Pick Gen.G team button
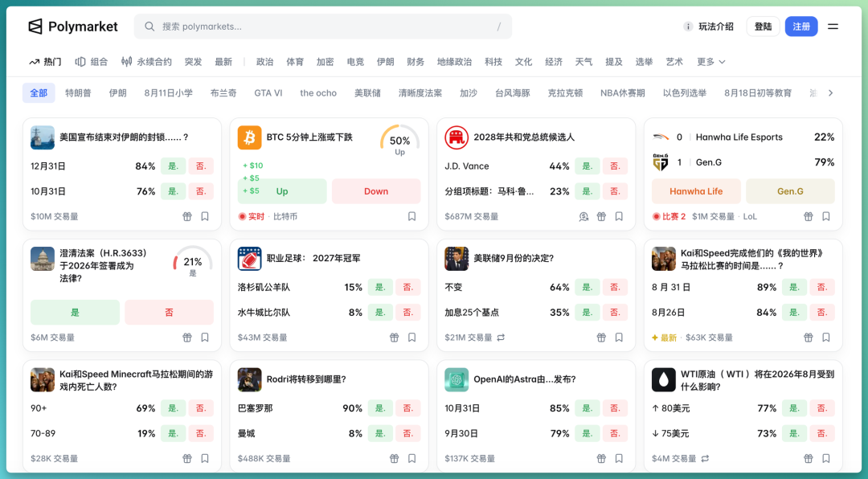The height and width of the screenshot is (479, 868). 790,191
